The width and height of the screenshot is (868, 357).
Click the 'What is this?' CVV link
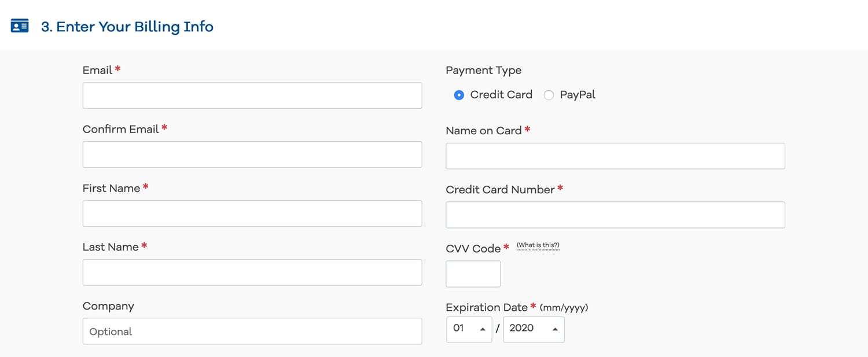point(538,245)
